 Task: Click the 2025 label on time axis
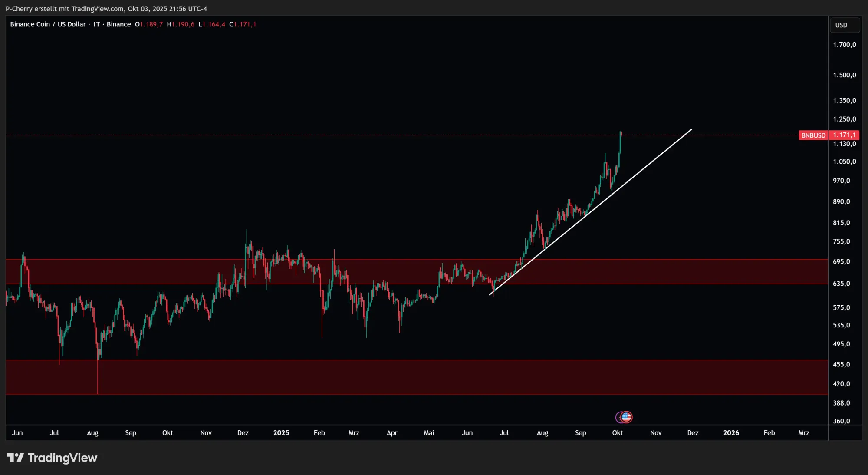tap(281, 433)
